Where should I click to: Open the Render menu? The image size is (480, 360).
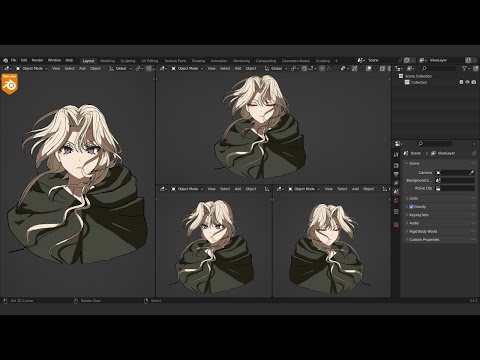click(x=37, y=60)
